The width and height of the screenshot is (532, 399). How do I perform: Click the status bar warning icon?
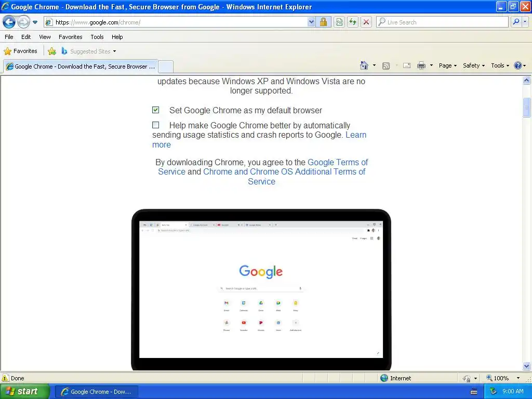pyautogui.click(x=5, y=378)
